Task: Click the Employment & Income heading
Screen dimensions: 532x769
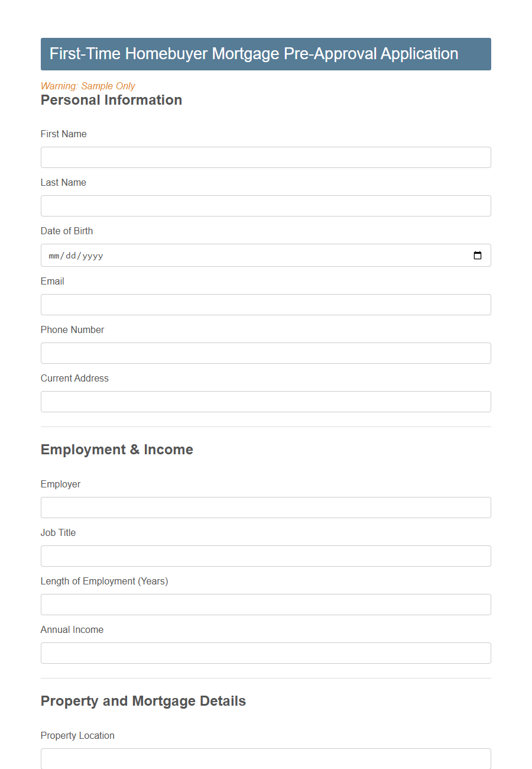Action: (116, 450)
